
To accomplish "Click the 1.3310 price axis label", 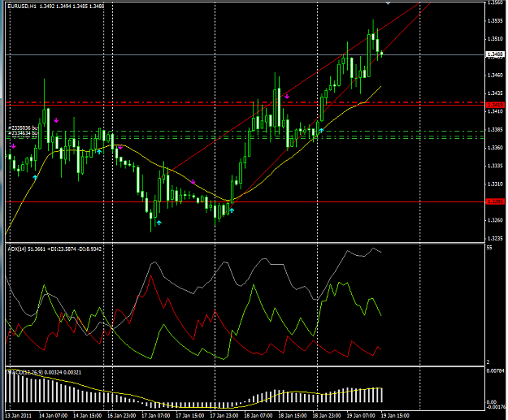I will 495,184.
